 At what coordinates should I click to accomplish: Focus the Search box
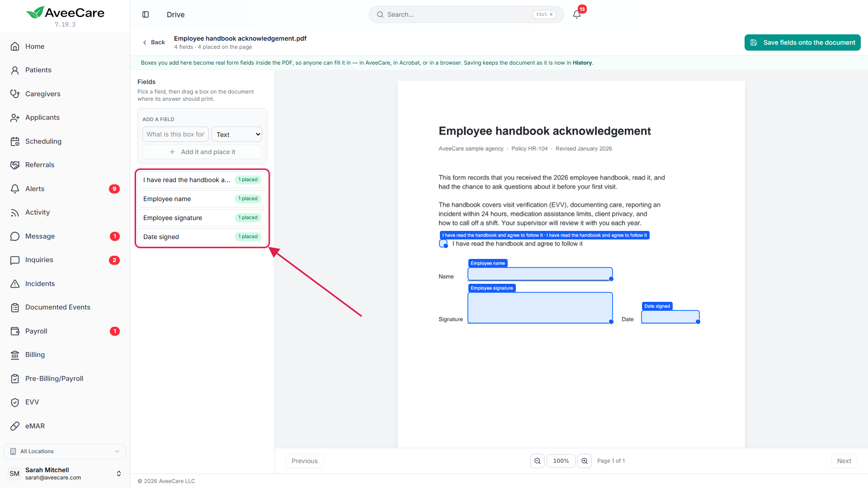click(x=466, y=14)
